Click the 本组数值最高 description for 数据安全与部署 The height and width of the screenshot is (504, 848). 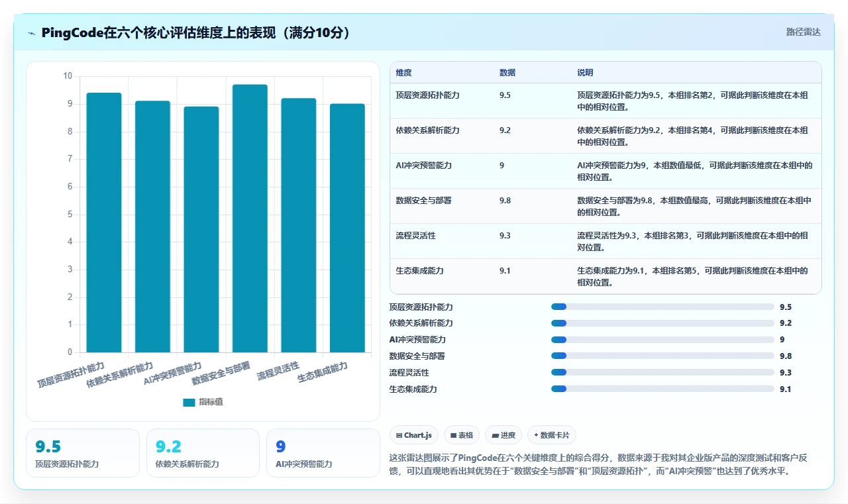694,206
